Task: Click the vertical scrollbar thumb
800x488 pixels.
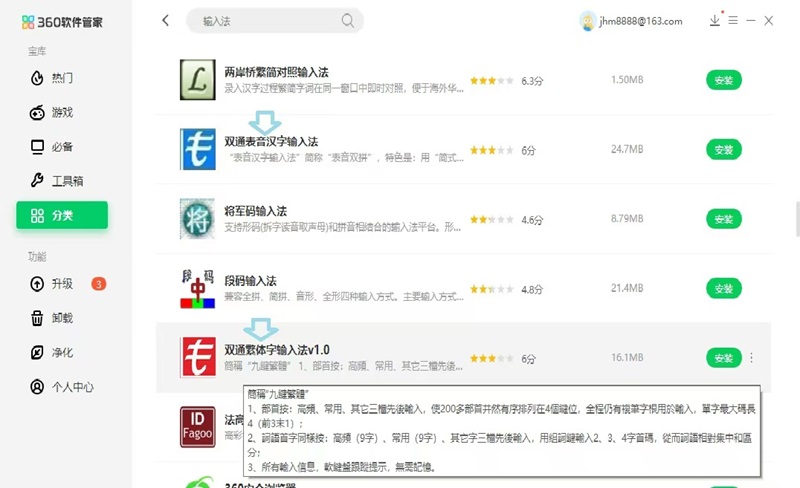Action: (797, 219)
